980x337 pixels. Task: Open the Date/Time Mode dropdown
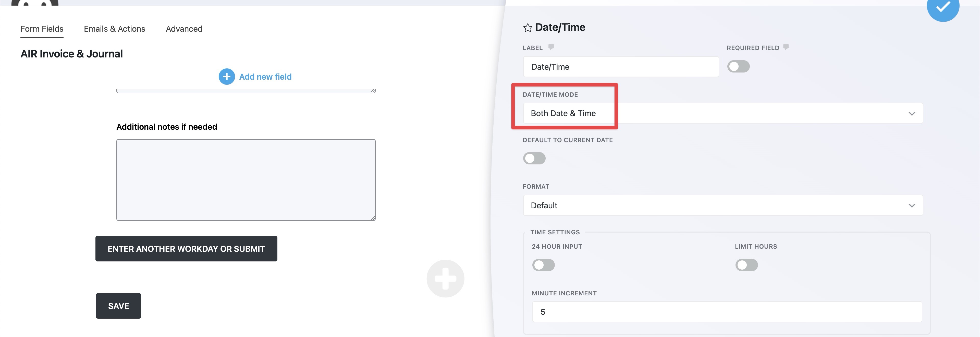tap(723, 113)
